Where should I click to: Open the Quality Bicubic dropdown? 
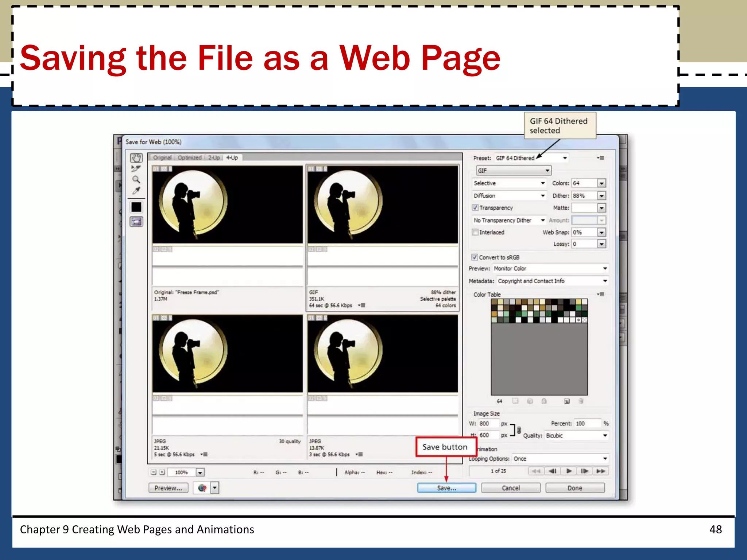pyautogui.click(x=577, y=435)
